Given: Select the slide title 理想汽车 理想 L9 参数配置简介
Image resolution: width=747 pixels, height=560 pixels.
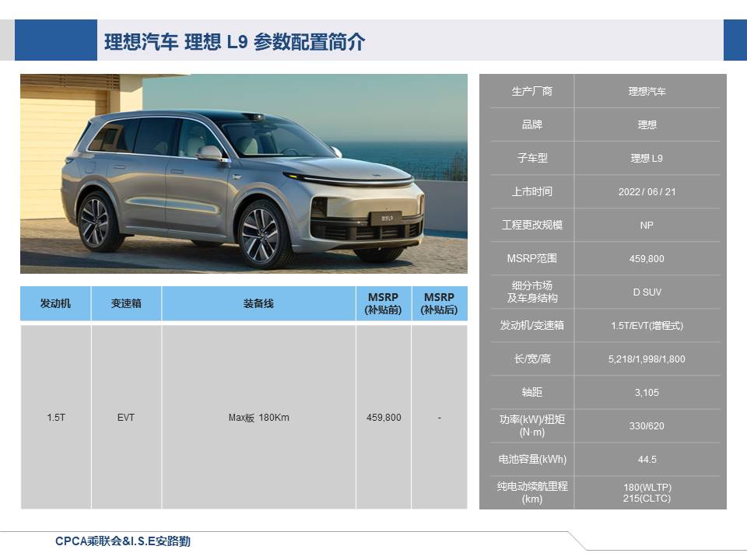Looking at the screenshot, I should [234, 42].
